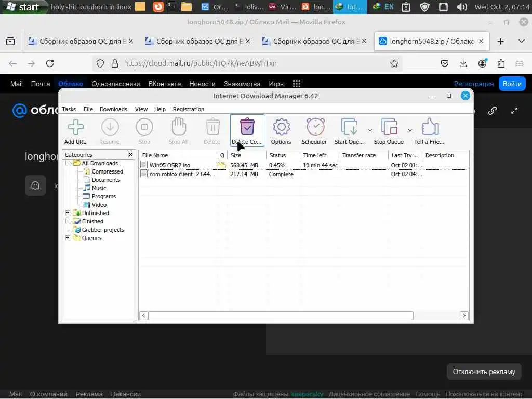Screen dimensions: 532x399
Task: Close the Categories panel
Action: pos(130,155)
